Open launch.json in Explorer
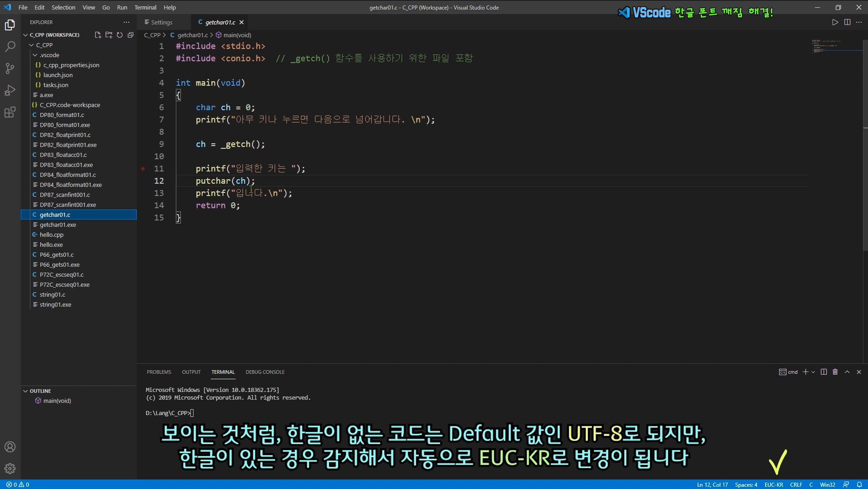868x489 pixels. pyautogui.click(x=58, y=75)
